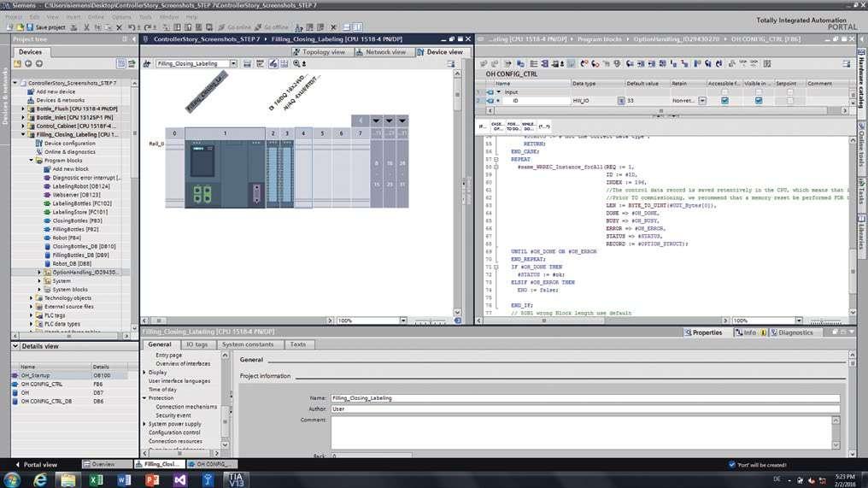The width and height of the screenshot is (868, 488).
Task: Select OH_Startup row in Details view
Action: pyautogui.click(x=68, y=375)
